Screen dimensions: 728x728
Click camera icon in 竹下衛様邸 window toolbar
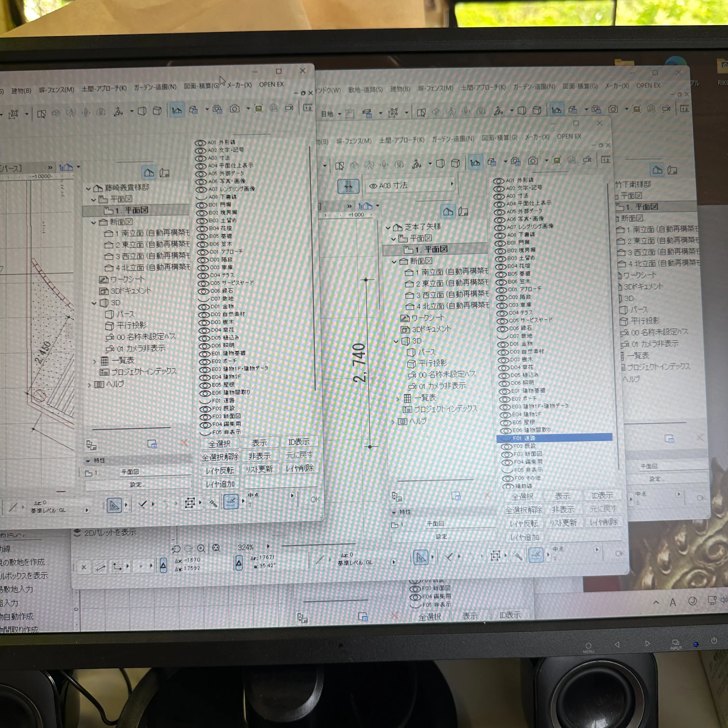coord(613,109)
